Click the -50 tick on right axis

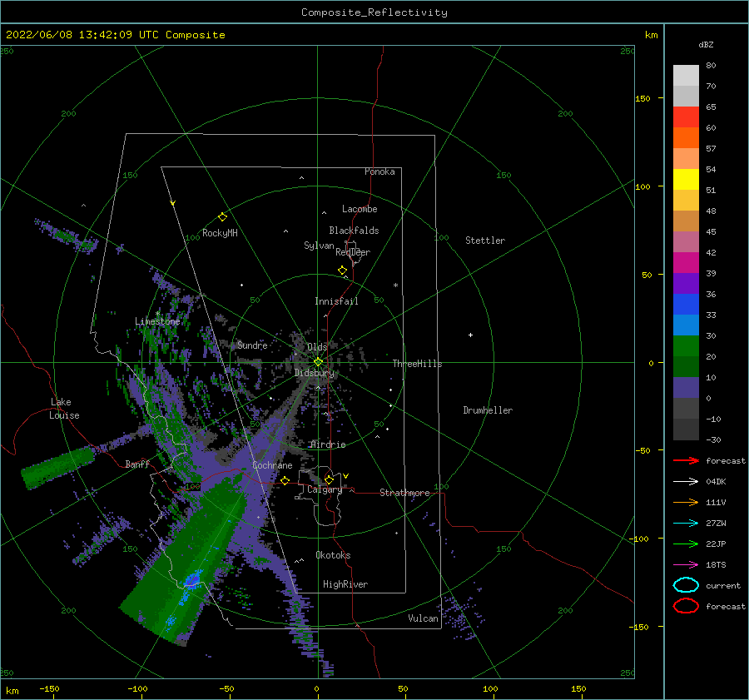click(642, 450)
